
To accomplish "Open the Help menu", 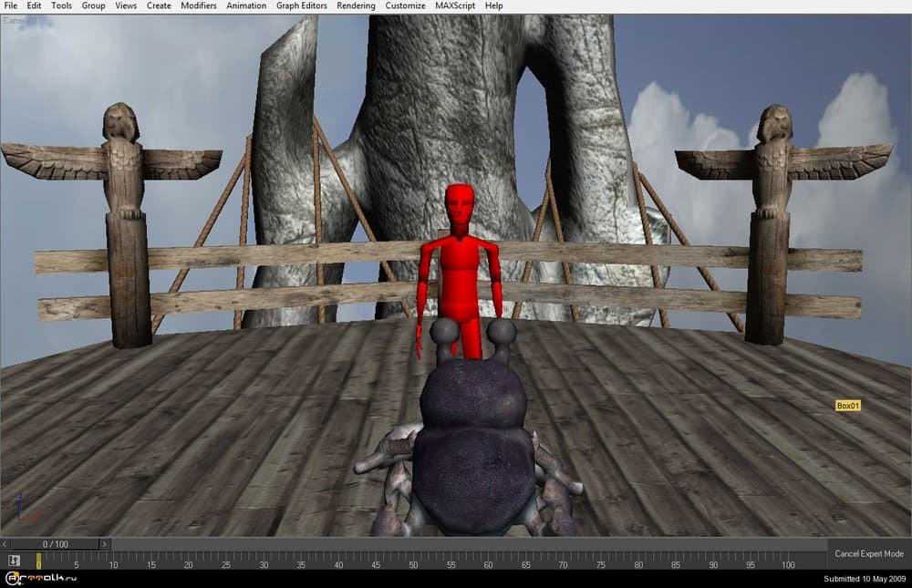I will tap(493, 5).
